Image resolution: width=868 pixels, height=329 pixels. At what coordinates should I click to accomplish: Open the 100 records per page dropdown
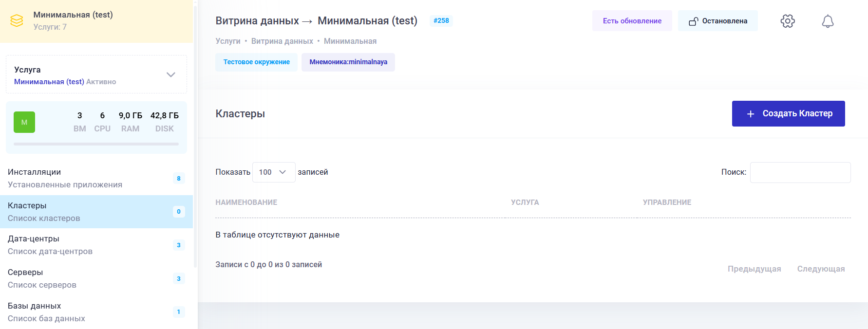273,172
